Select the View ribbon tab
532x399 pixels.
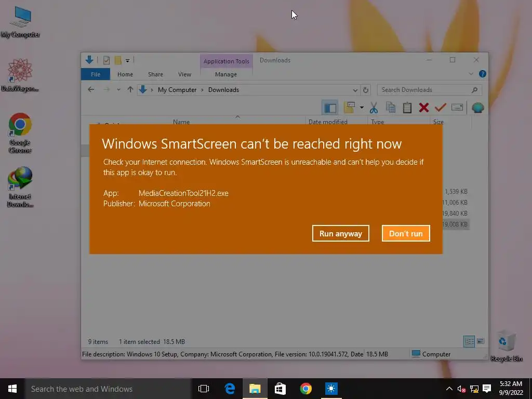point(184,74)
